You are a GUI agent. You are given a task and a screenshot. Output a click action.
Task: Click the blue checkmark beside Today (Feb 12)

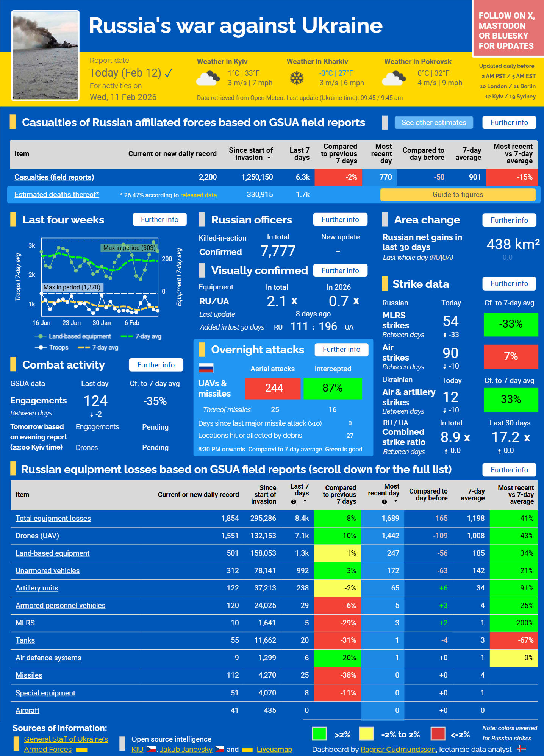(x=169, y=73)
